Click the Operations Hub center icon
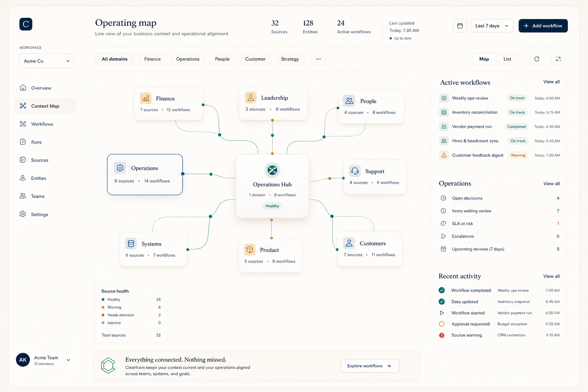 point(272,170)
